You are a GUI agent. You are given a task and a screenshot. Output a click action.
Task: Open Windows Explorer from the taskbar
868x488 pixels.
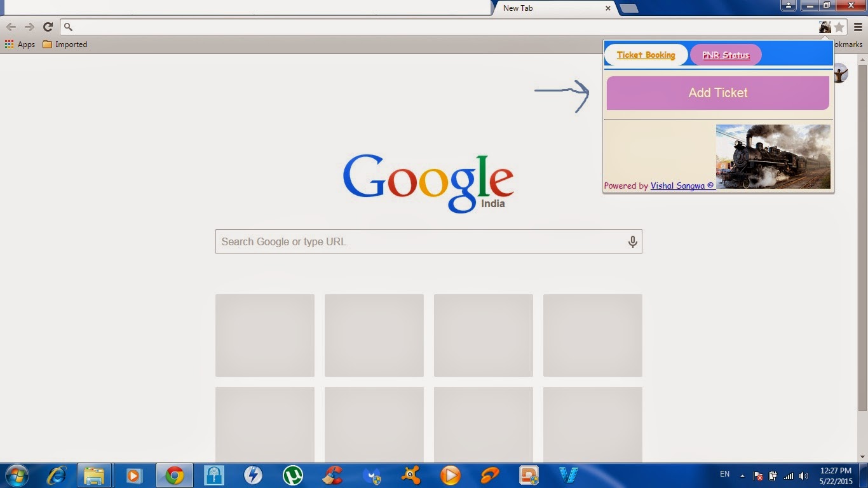click(x=95, y=475)
